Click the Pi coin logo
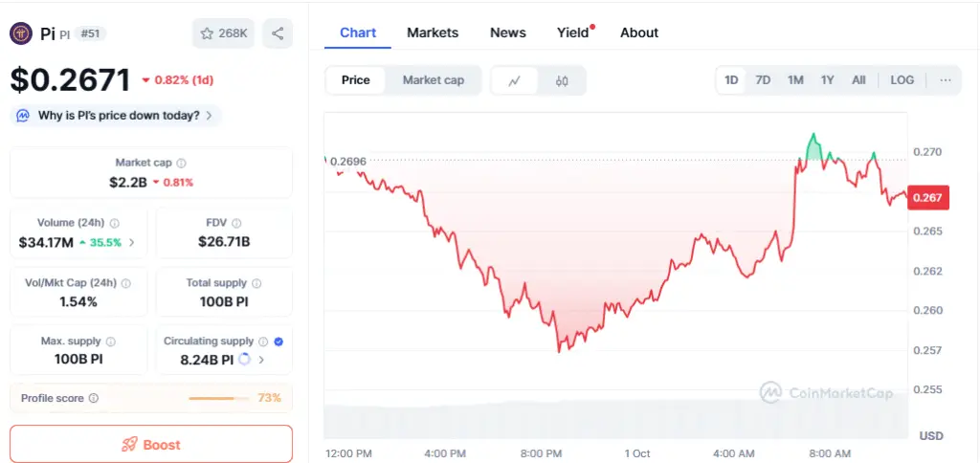The width and height of the screenshot is (980, 463). tap(21, 33)
